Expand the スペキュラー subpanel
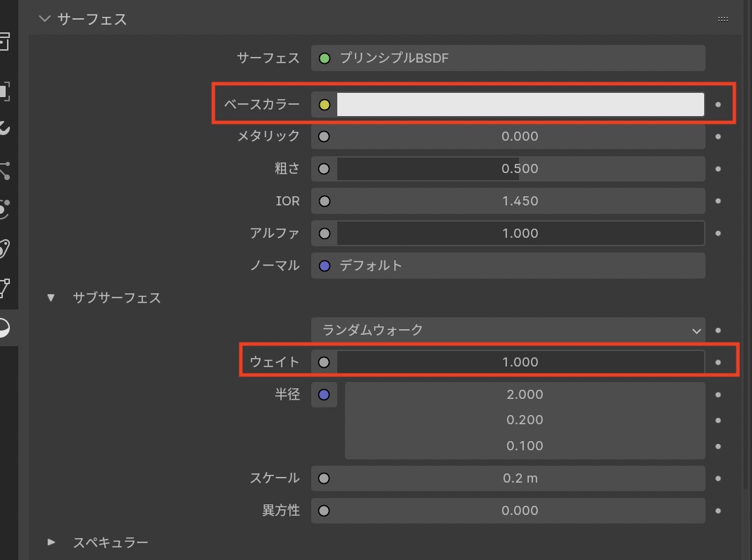The width and height of the screenshot is (752, 560). 51,542
